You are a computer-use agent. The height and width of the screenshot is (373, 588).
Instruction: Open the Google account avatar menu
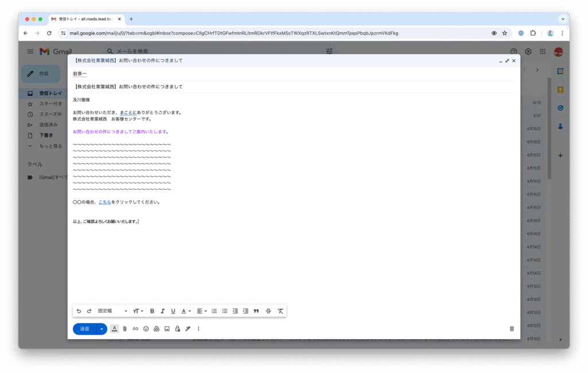pyautogui.click(x=558, y=51)
